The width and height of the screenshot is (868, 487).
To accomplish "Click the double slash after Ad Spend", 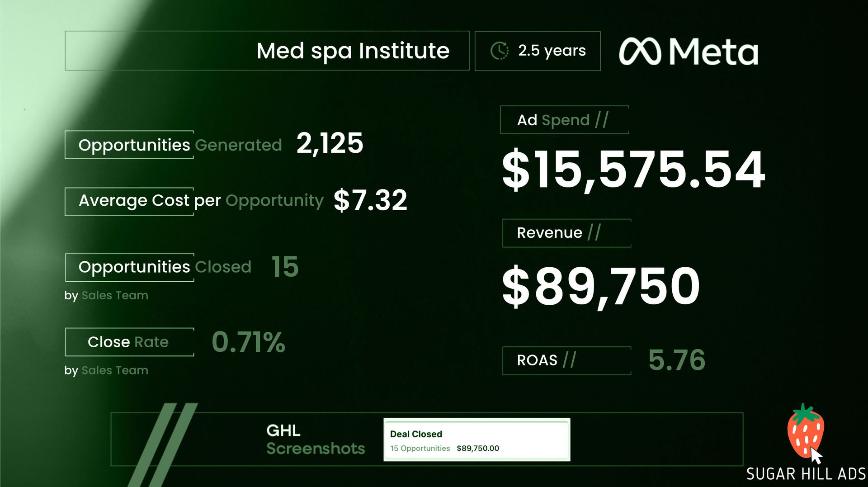I will click(602, 120).
